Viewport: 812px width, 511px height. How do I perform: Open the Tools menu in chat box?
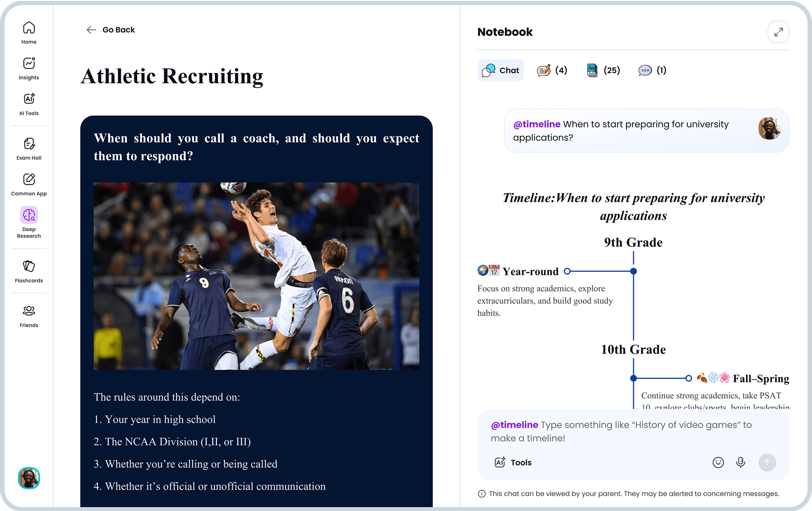click(513, 463)
